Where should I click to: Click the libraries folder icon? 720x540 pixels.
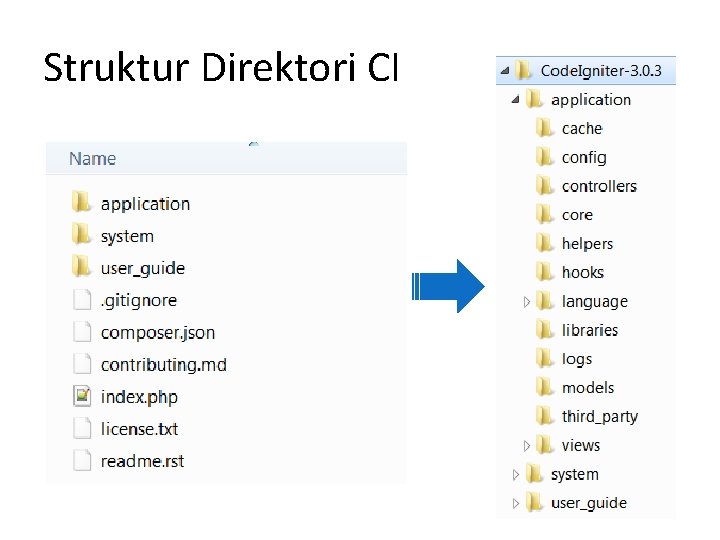coord(545,330)
